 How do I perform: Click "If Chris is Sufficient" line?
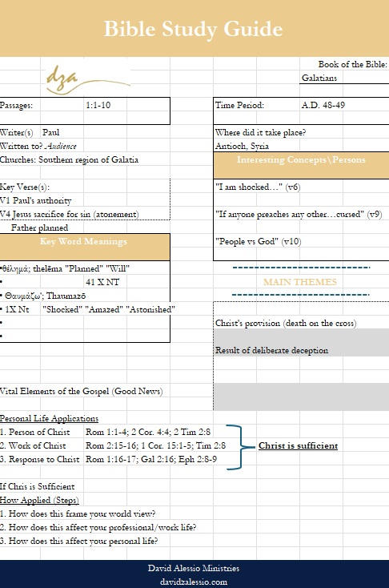click(37, 486)
